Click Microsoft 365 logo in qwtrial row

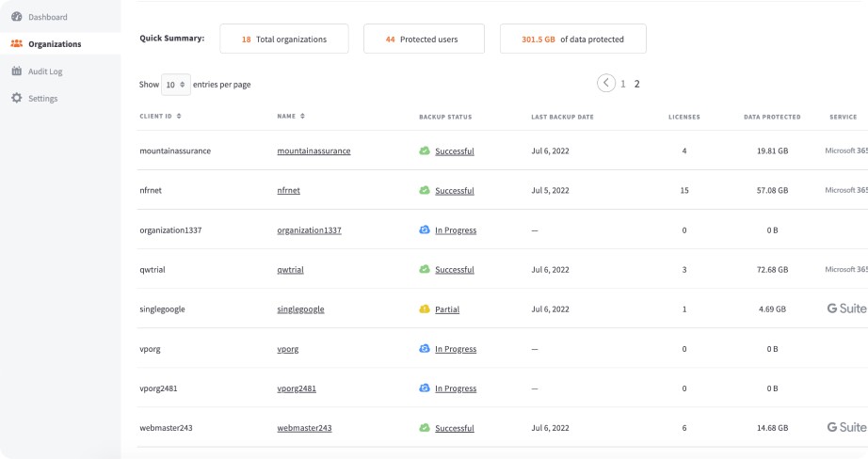[x=846, y=269]
